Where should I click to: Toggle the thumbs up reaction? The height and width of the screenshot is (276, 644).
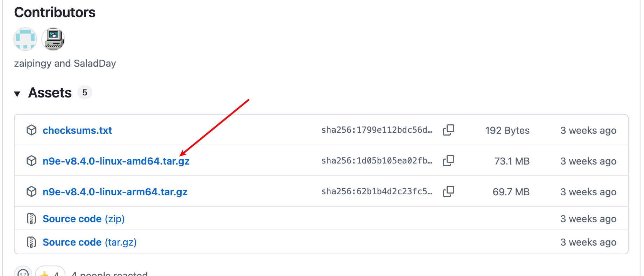coord(50,273)
